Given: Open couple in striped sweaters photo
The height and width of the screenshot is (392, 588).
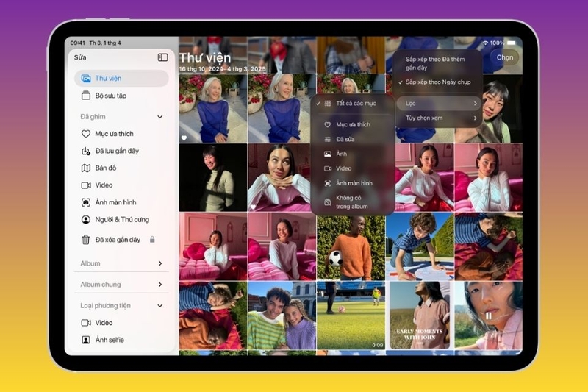Looking at the screenshot, I should coord(282,316).
